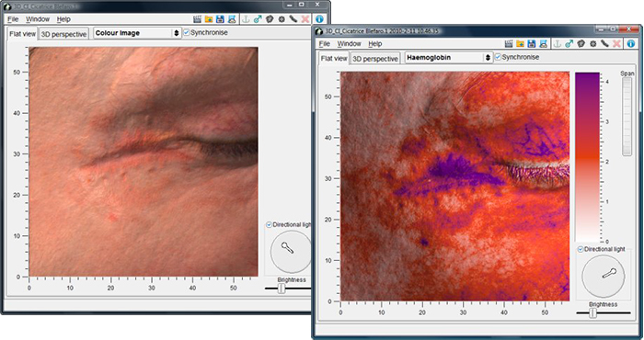Click the Span vertical slider
Viewport: 644px width, 340px height.
pos(627,117)
